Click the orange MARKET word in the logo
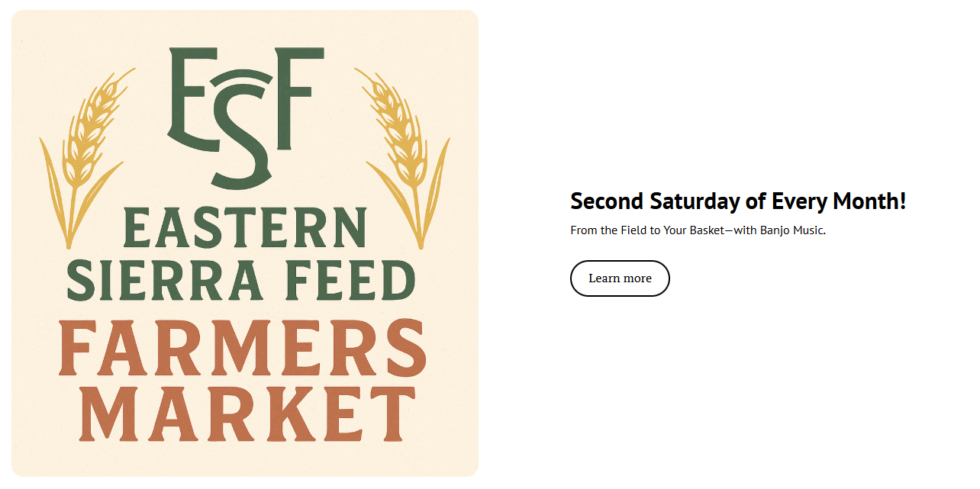This screenshot has width=980, height=489. [x=247, y=413]
